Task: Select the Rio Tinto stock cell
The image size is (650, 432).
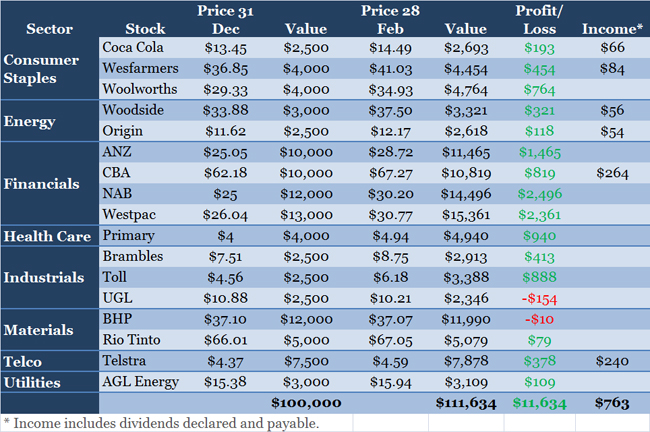Action: click(133, 338)
